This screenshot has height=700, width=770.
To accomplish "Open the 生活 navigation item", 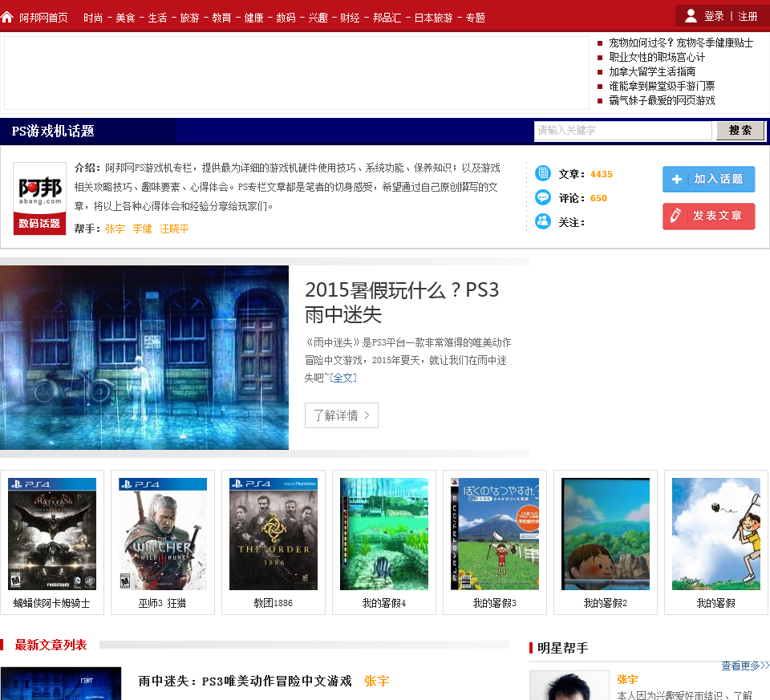I will pos(157,18).
